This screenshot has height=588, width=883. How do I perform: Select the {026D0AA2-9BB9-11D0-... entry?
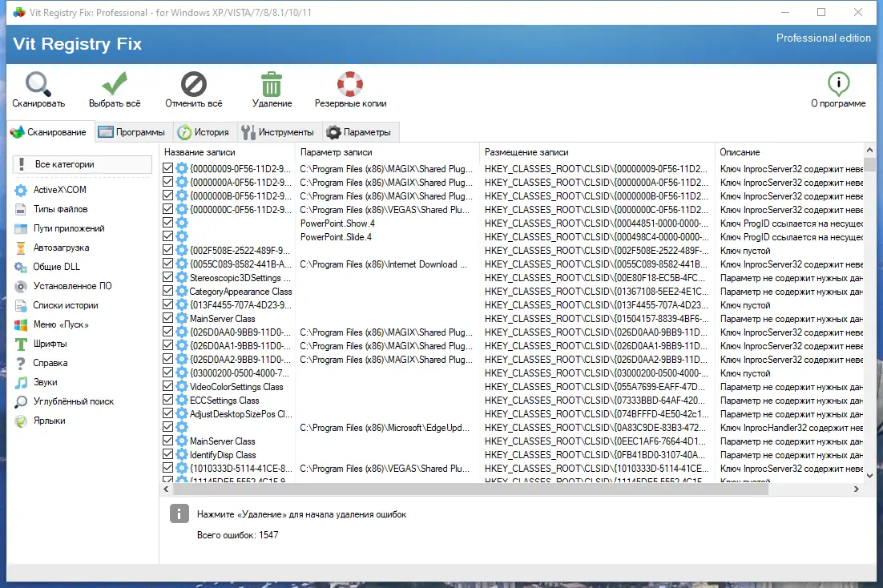tap(240, 360)
